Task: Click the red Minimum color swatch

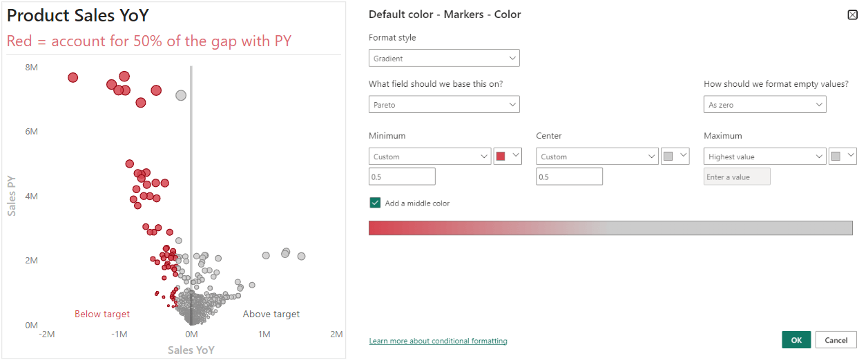Action: tap(507, 157)
